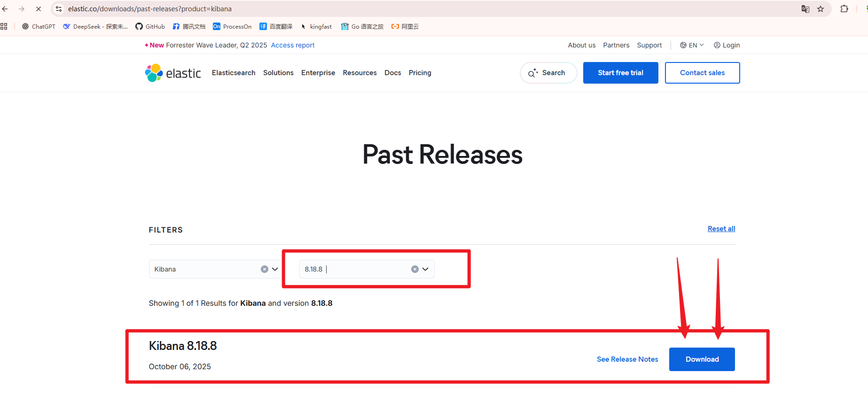Go to Pricing
This screenshot has height=419, width=868.
(x=420, y=73)
